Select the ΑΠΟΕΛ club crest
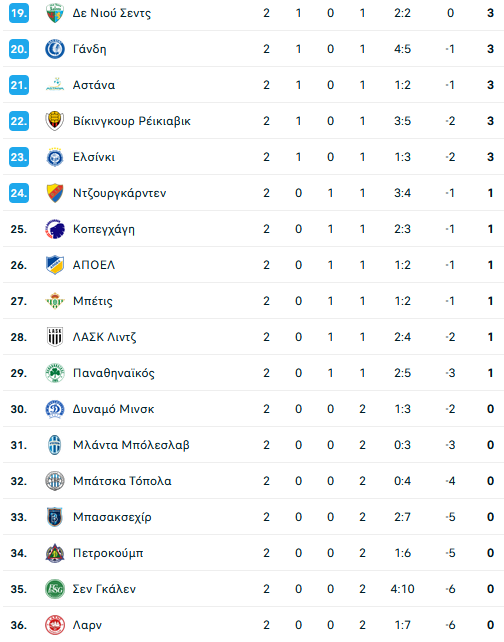 (54, 265)
